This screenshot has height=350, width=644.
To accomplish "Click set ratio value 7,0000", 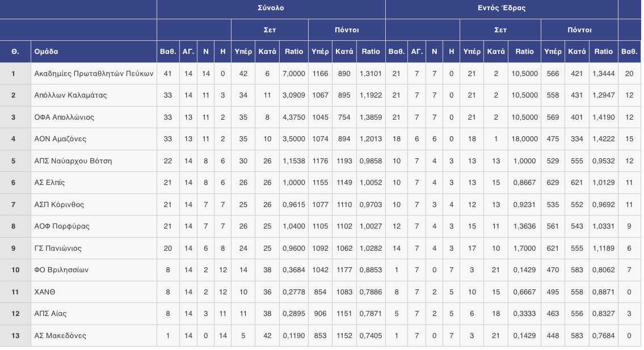I will pyautogui.click(x=294, y=74).
